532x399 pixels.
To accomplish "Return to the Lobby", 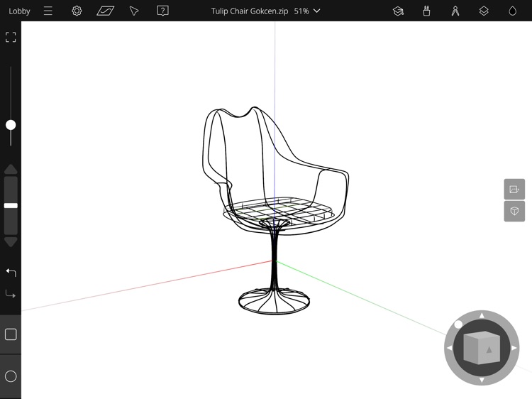I will [19, 11].
